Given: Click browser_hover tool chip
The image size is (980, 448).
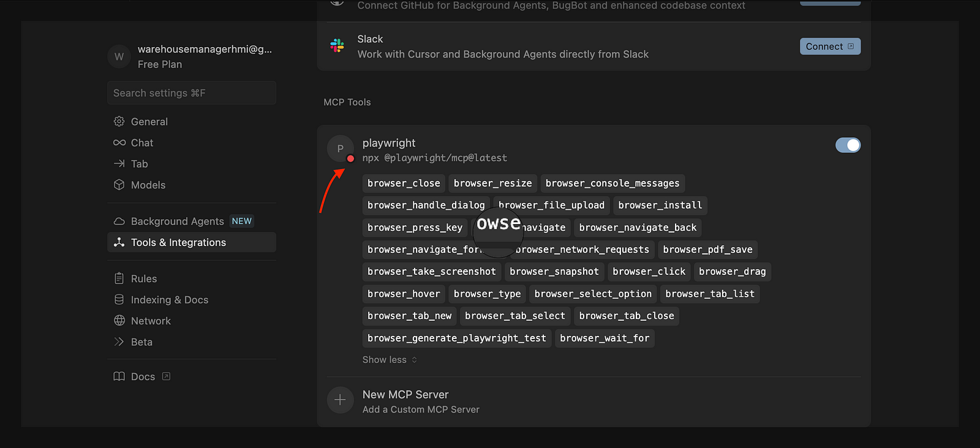Looking at the screenshot, I should (404, 294).
